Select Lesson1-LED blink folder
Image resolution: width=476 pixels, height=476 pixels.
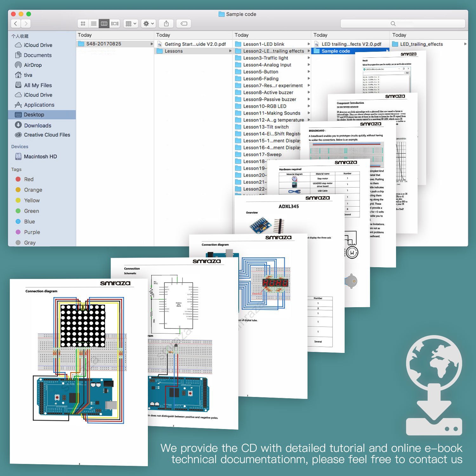point(260,44)
